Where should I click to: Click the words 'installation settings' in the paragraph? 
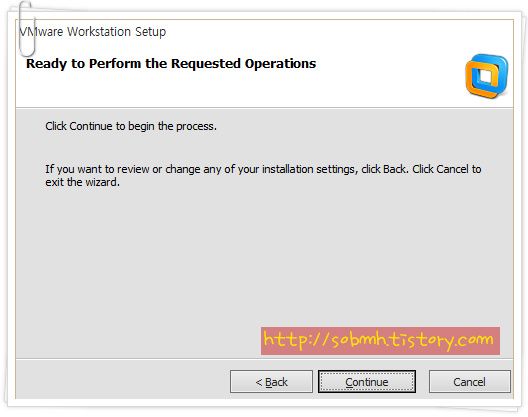tap(308, 169)
